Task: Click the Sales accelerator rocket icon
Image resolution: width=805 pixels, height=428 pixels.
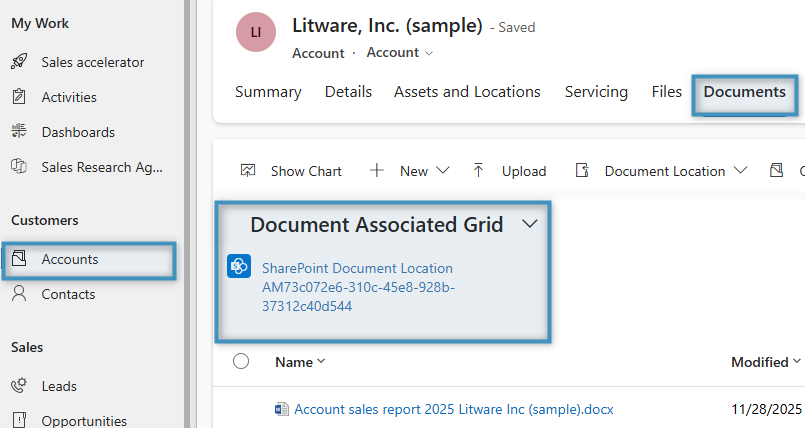Action: pyautogui.click(x=19, y=62)
